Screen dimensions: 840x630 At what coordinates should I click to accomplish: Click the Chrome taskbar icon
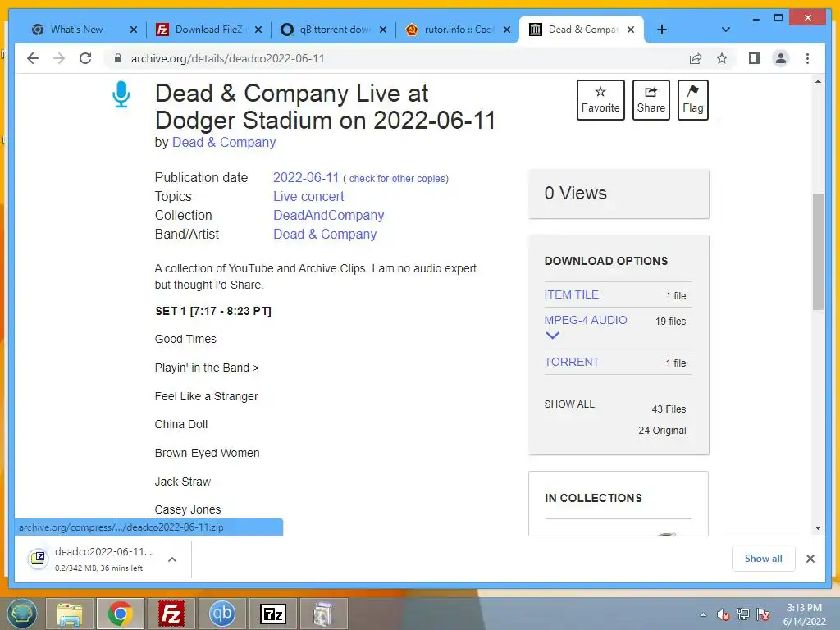[x=120, y=614]
